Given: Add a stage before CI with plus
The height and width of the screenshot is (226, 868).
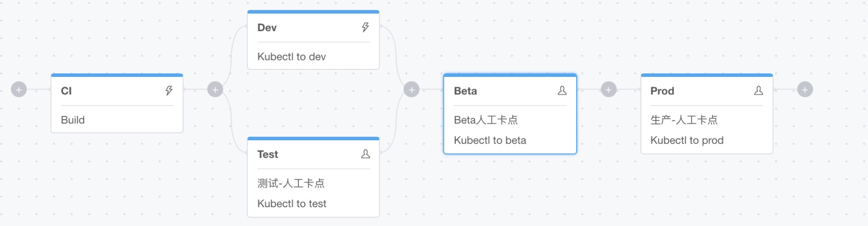Looking at the screenshot, I should [19, 90].
